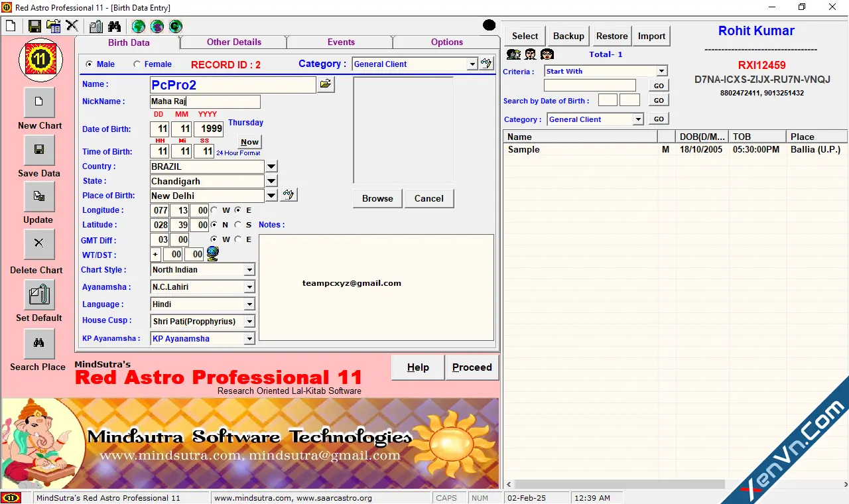The width and height of the screenshot is (849, 504).
Task: Open the Chart Style dropdown
Action: pos(249,270)
